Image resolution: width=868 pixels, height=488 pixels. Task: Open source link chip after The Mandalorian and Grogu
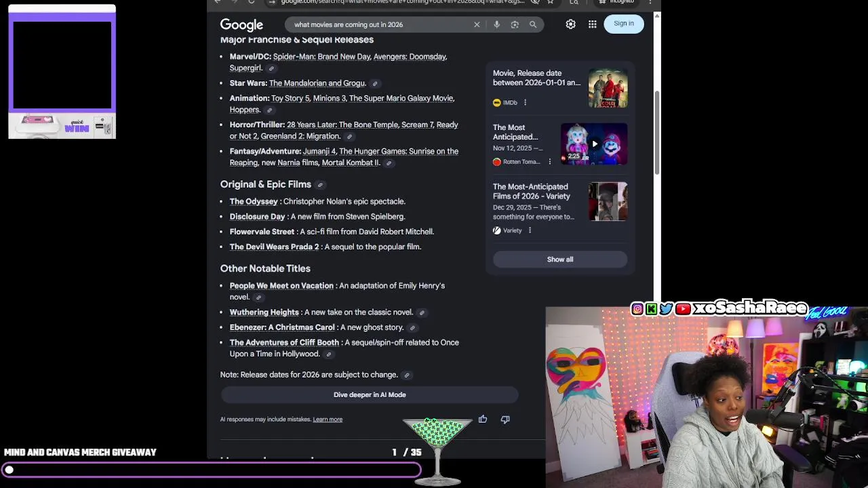pyautogui.click(x=375, y=84)
